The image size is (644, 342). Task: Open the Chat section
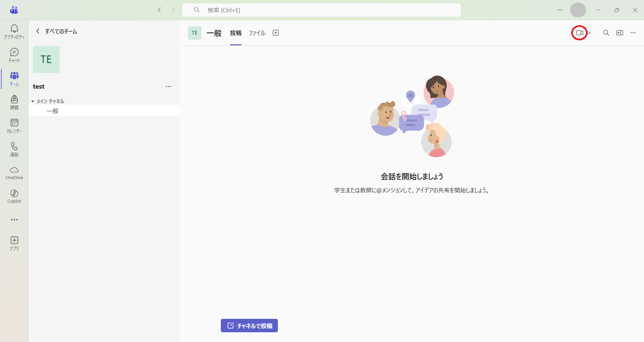coord(14,55)
